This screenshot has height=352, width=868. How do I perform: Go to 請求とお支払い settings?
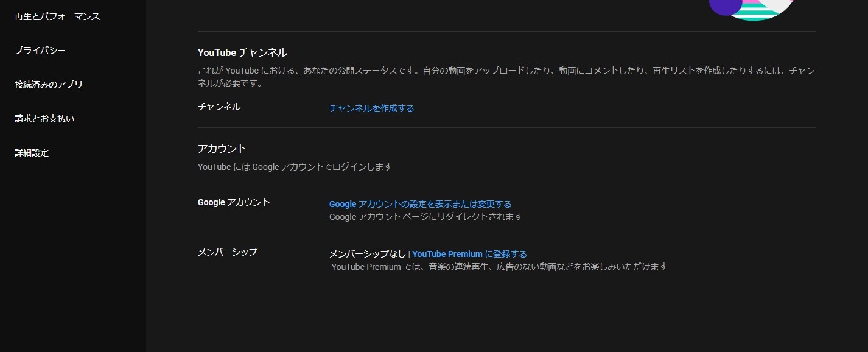pos(44,119)
